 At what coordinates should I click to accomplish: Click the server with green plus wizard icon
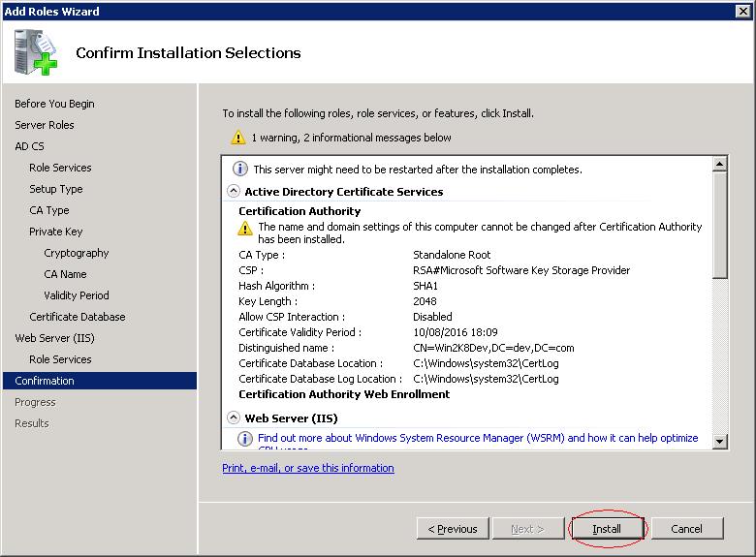point(36,52)
